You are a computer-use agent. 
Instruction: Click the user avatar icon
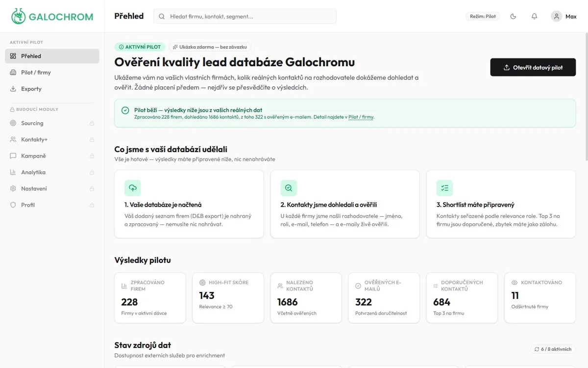coord(556,16)
